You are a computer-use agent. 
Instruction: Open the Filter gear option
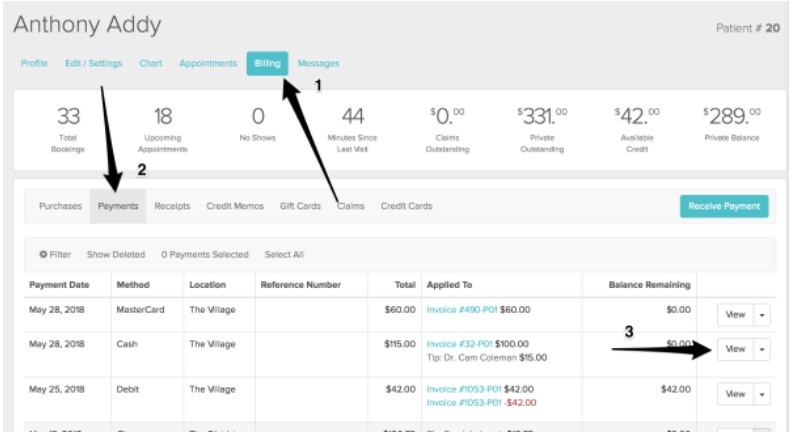[54, 255]
